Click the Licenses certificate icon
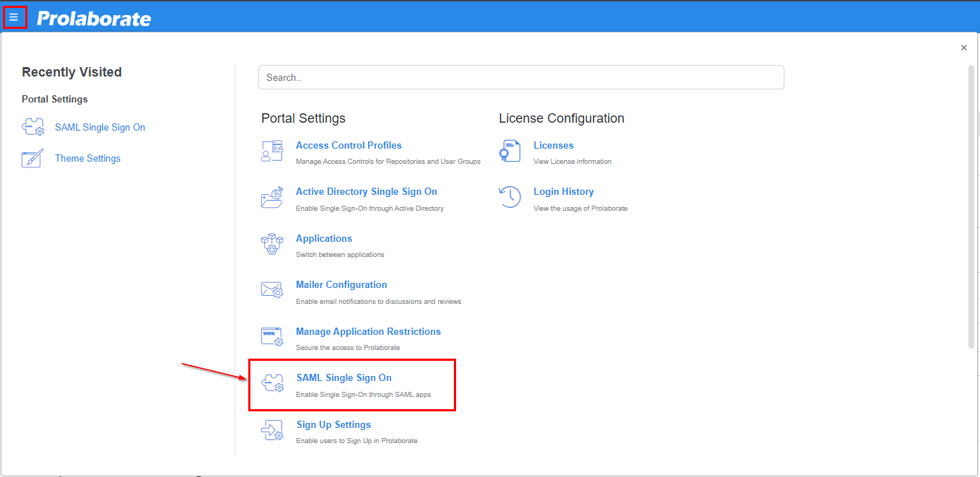 [x=509, y=152]
